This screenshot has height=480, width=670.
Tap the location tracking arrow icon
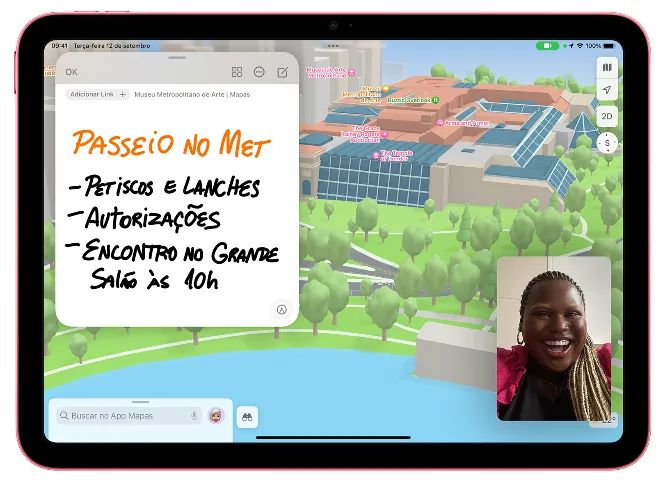[607, 91]
